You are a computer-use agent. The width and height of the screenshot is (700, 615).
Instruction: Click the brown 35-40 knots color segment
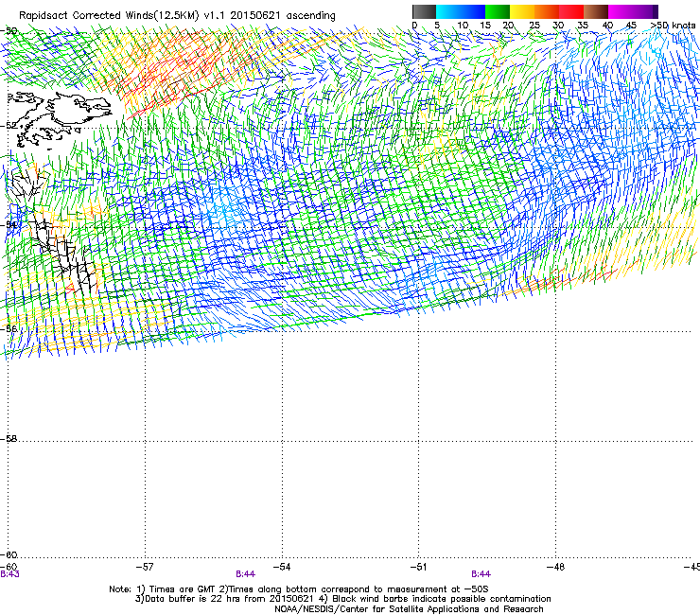596,11
